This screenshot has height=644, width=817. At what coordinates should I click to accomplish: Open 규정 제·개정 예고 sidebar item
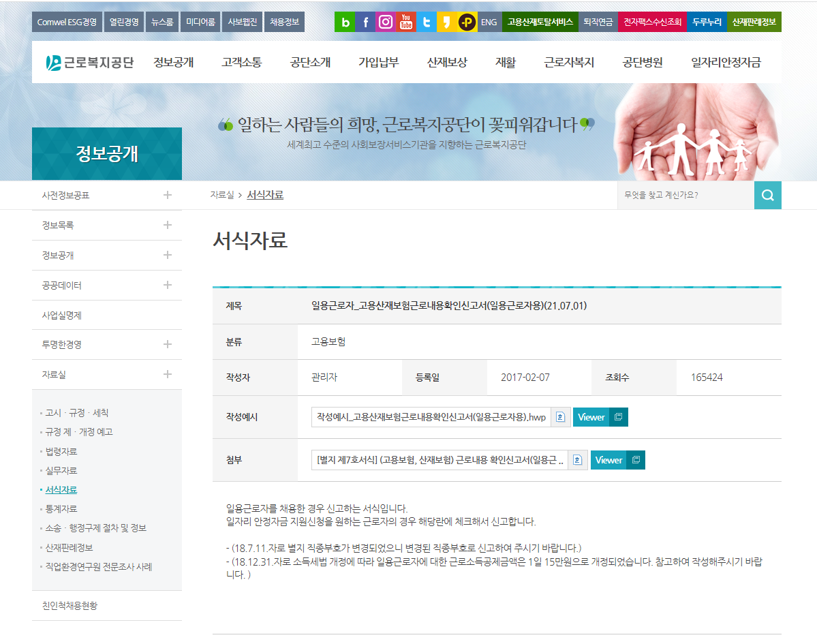click(x=78, y=432)
